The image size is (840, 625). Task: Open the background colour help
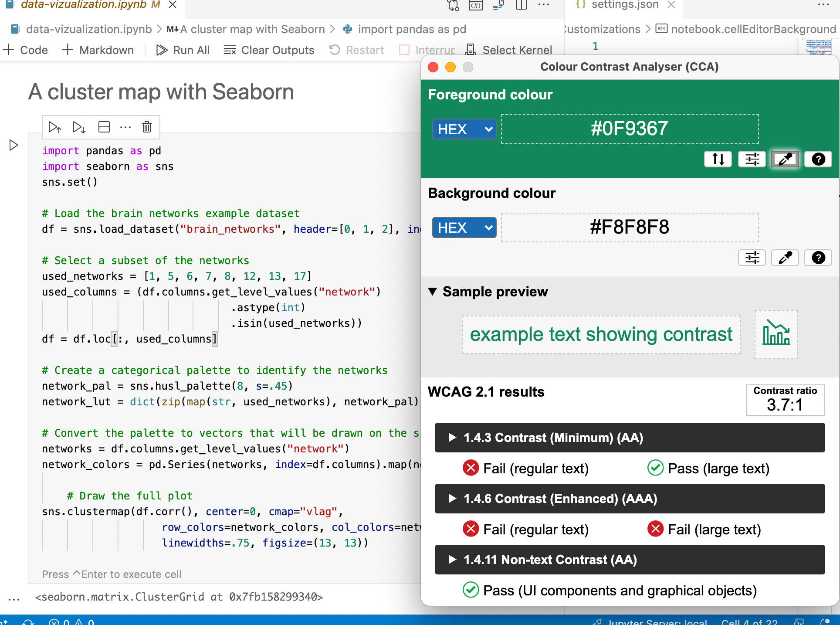818,258
